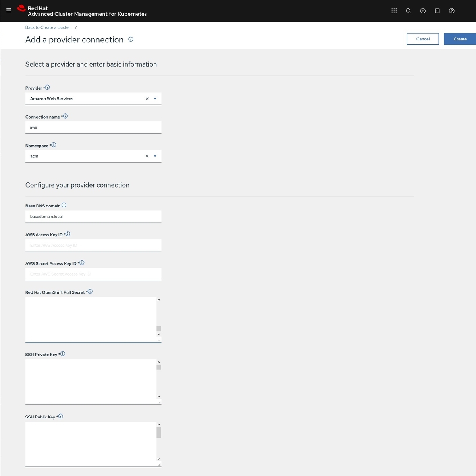Viewport: 476px width, 476px height.
Task: Click Pull Secret textarea scroll down arrow
Action: tap(159, 334)
